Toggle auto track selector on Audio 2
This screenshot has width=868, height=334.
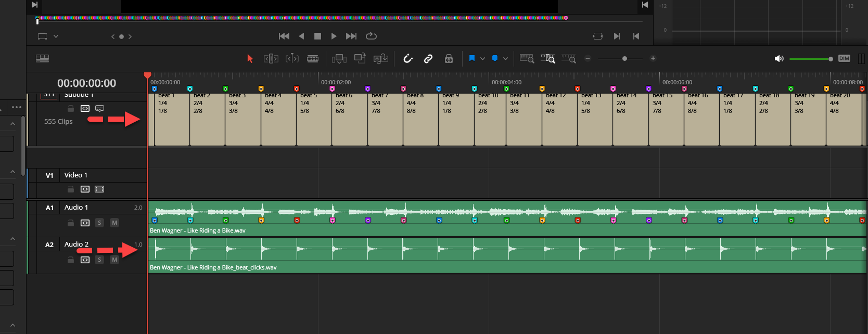click(x=85, y=260)
